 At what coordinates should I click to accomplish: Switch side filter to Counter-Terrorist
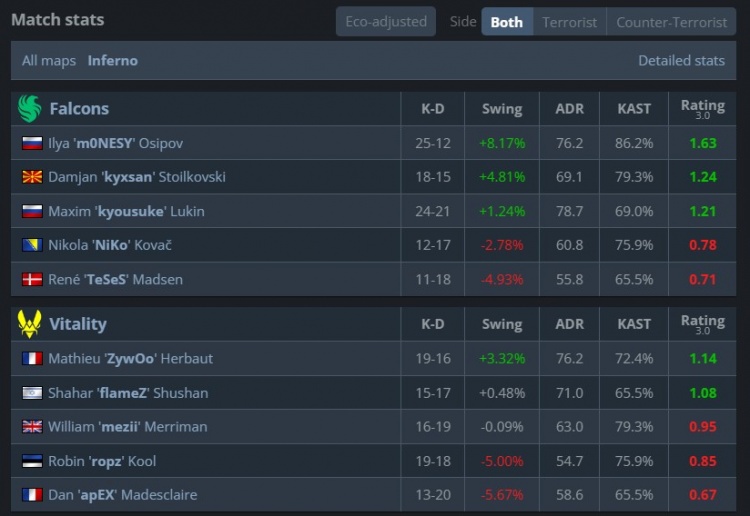coord(671,21)
